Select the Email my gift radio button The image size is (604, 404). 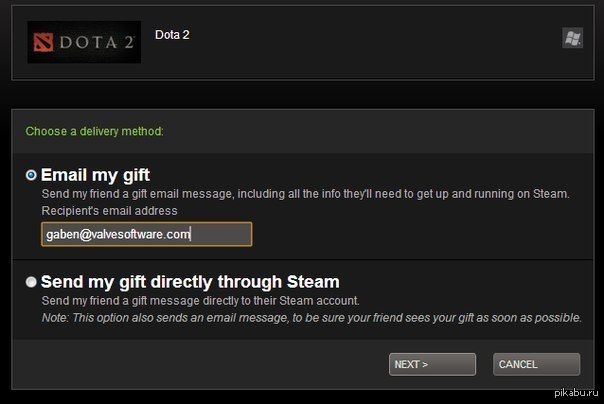pos(31,175)
